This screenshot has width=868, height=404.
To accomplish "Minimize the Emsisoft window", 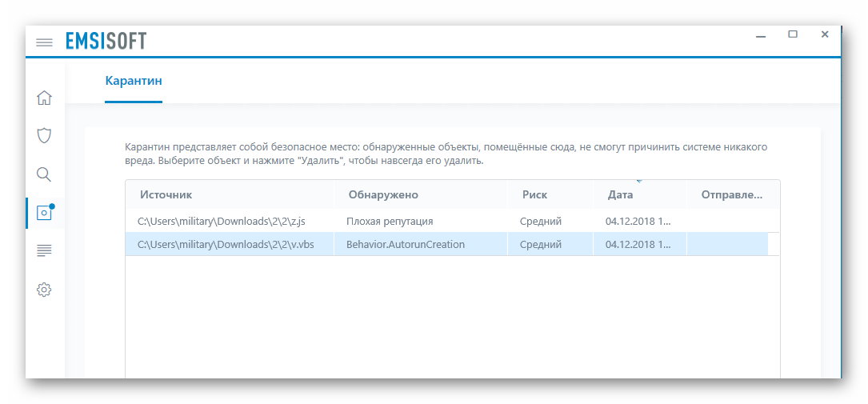I will (x=761, y=37).
